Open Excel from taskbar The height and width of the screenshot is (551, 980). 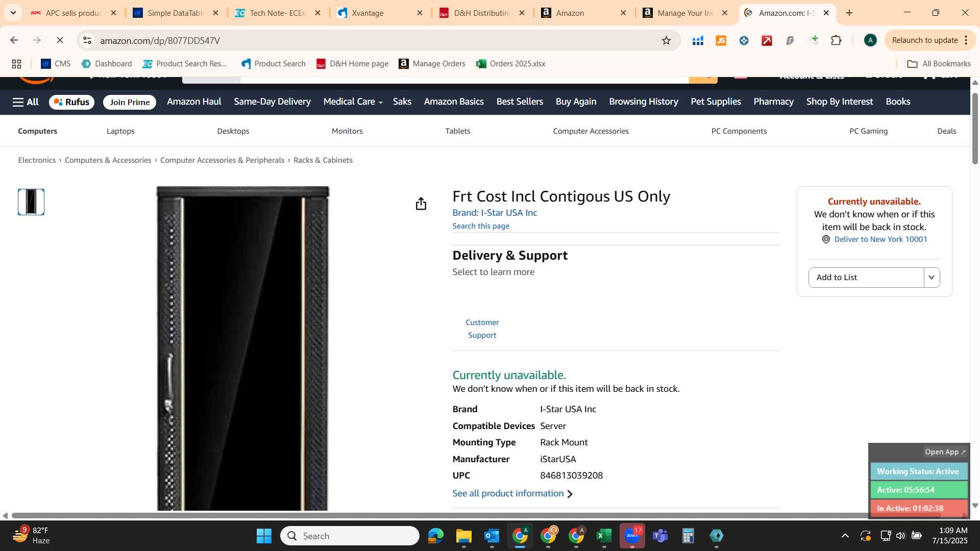point(604,536)
